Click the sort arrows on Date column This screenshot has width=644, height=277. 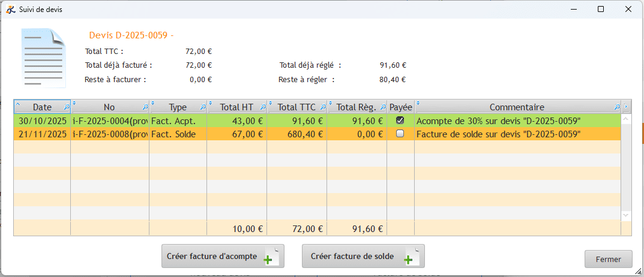pyautogui.click(x=17, y=104)
